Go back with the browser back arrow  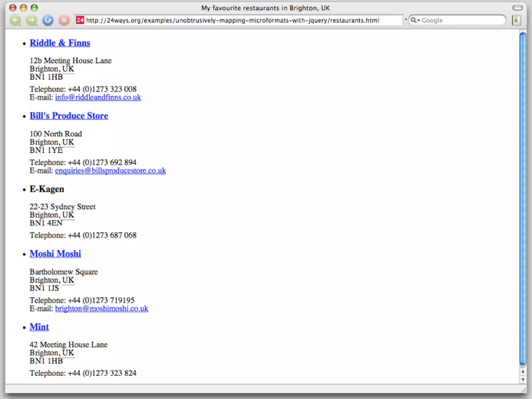point(15,20)
